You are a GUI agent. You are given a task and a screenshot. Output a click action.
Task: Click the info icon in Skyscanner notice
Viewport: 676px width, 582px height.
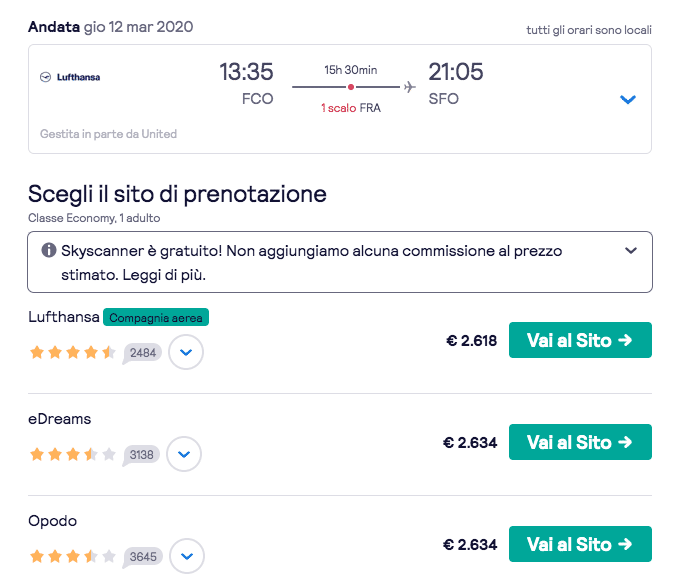pyautogui.click(x=48, y=250)
